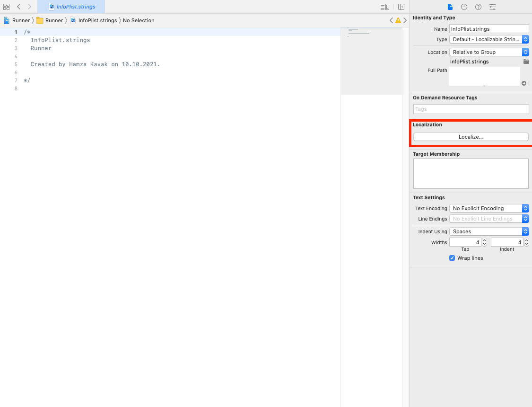Viewport: 532px width, 407px height.
Task: Open the Text Encoding dropdown
Action: [489, 208]
